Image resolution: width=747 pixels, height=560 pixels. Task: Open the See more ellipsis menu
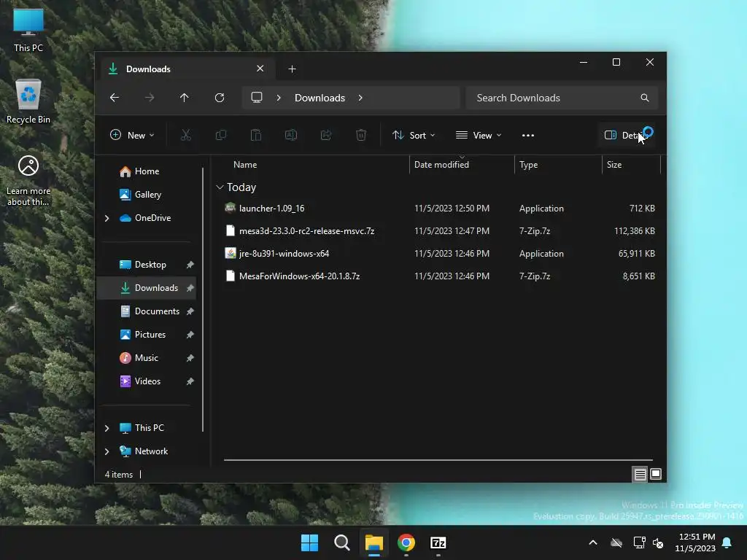[x=528, y=135]
